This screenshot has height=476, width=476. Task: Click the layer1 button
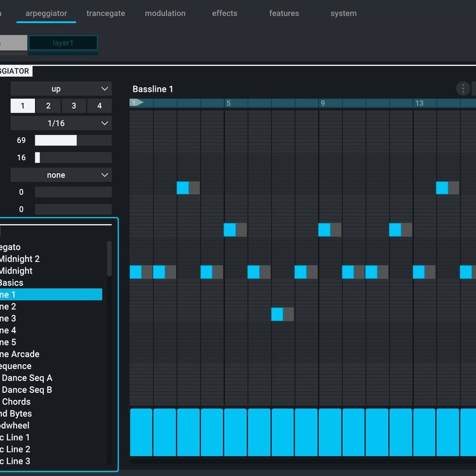click(x=63, y=43)
